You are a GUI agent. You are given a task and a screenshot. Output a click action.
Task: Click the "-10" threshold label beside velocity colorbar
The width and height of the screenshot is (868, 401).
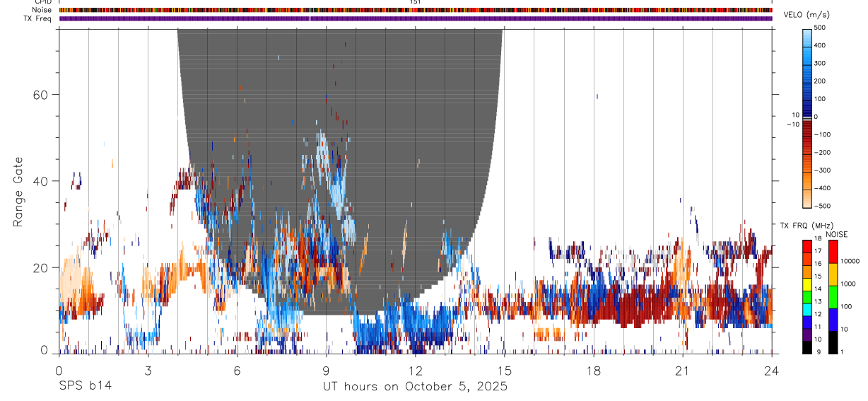[x=792, y=124]
